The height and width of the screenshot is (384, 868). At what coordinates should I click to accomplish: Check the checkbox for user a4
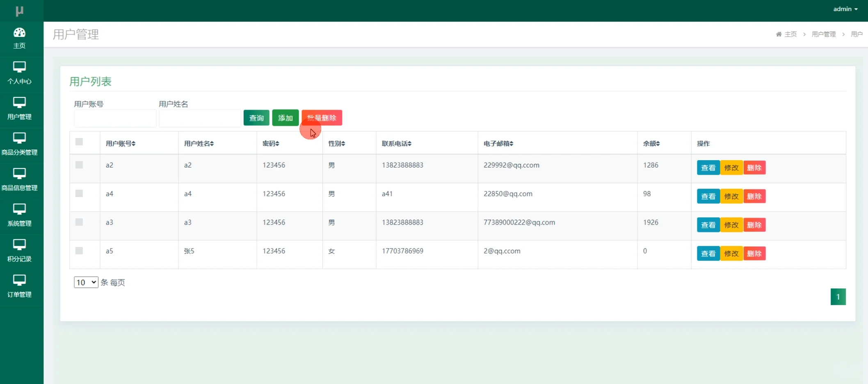(x=79, y=193)
